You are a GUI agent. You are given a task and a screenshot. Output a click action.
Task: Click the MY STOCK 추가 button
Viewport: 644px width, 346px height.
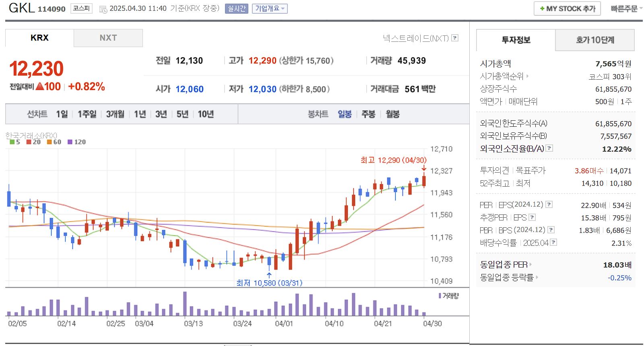[567, 8]
